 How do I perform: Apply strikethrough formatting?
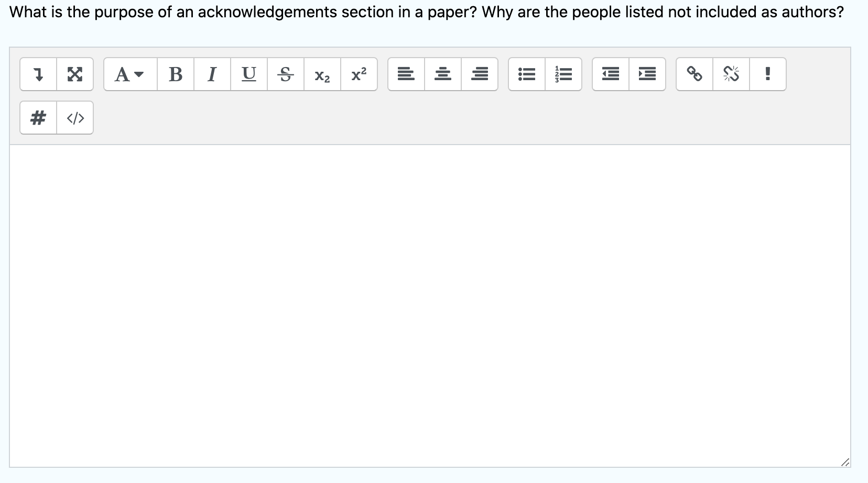[x=286, y=74]
